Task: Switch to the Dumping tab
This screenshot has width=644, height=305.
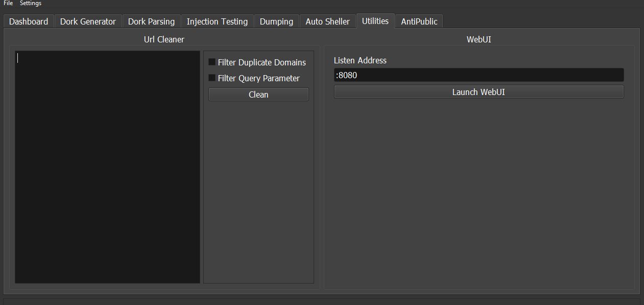Action: (x=276, y=21)
